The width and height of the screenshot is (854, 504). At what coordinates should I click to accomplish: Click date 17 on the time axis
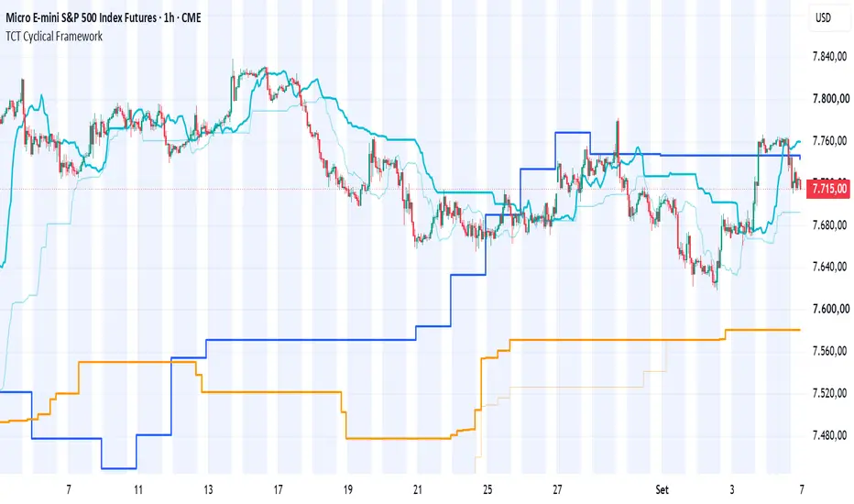[279, 490]
